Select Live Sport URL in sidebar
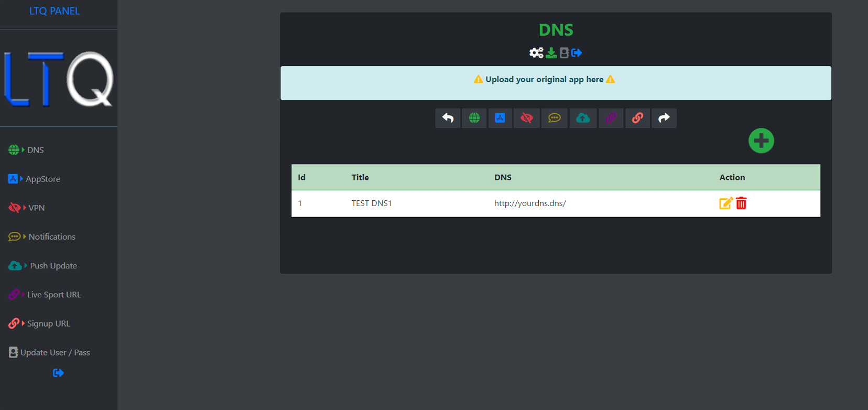Screen dimensions: 868x410 (x=53, y=295)
